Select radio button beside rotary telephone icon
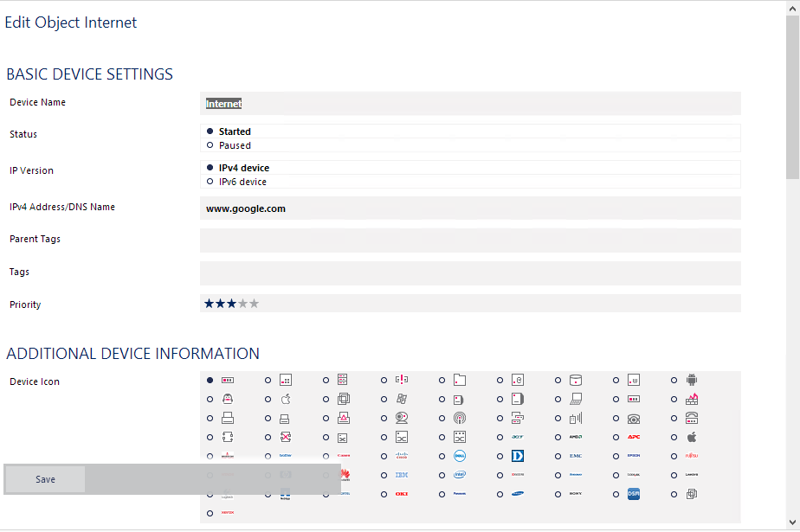This screenshot has height=532, width=800. pyautogui.click(x=616, y=419)
